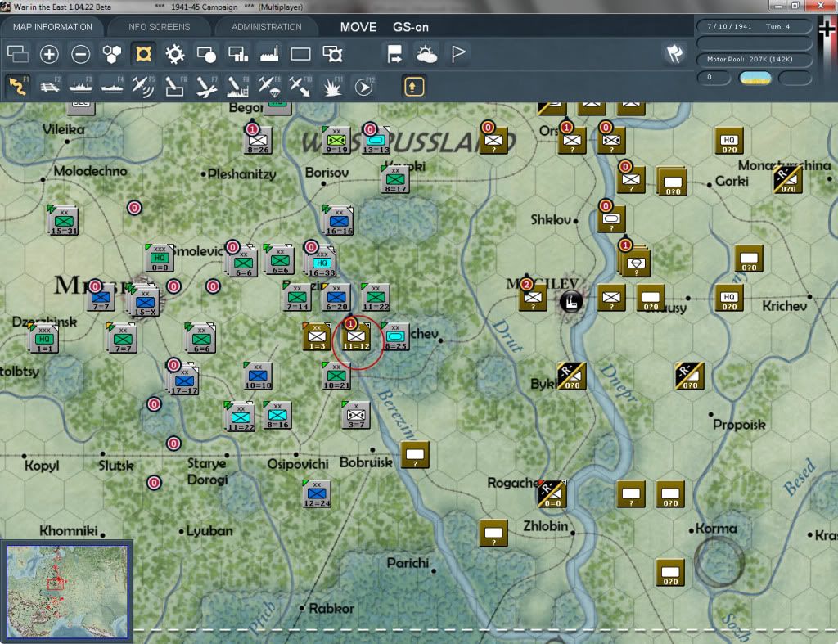Select the gray unit counter labeled 8=26
The width and height of the screenshot is (838, 644).
click(258, 141)
